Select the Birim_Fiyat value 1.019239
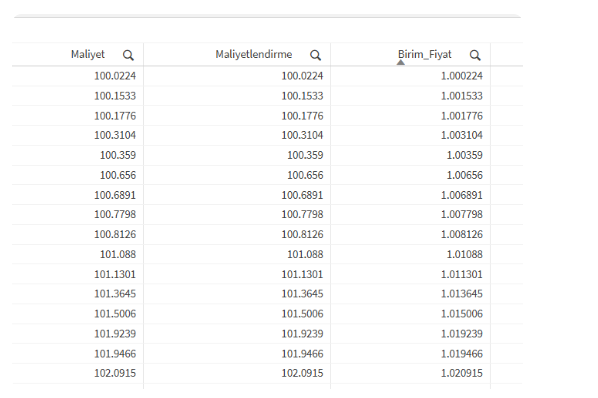Viewport: 598px width, 398px height. [462, 334]
